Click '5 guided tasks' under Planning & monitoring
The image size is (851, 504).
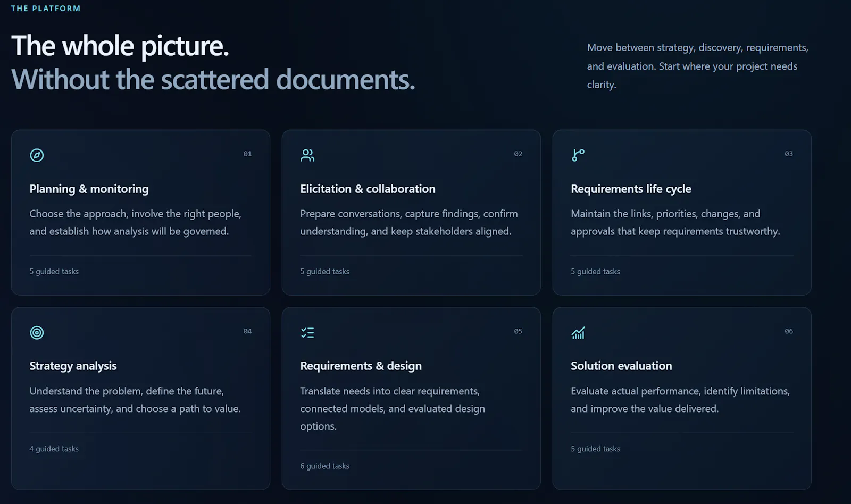pos(54,271)
